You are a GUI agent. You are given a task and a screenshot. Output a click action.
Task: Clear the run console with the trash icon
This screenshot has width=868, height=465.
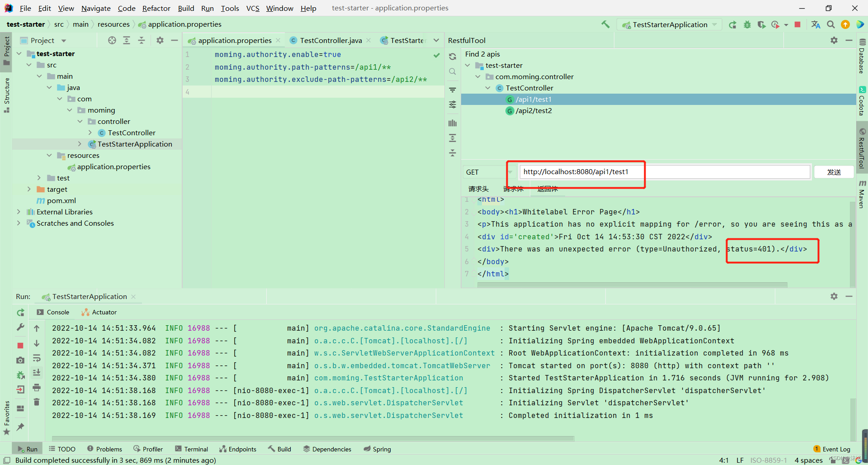click(37, 402)
